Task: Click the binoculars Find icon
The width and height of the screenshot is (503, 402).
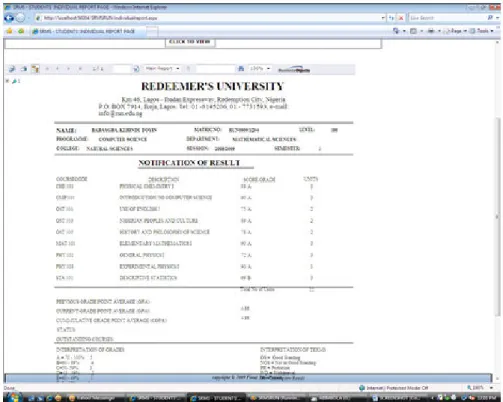Action: click(x=241, y=69)
